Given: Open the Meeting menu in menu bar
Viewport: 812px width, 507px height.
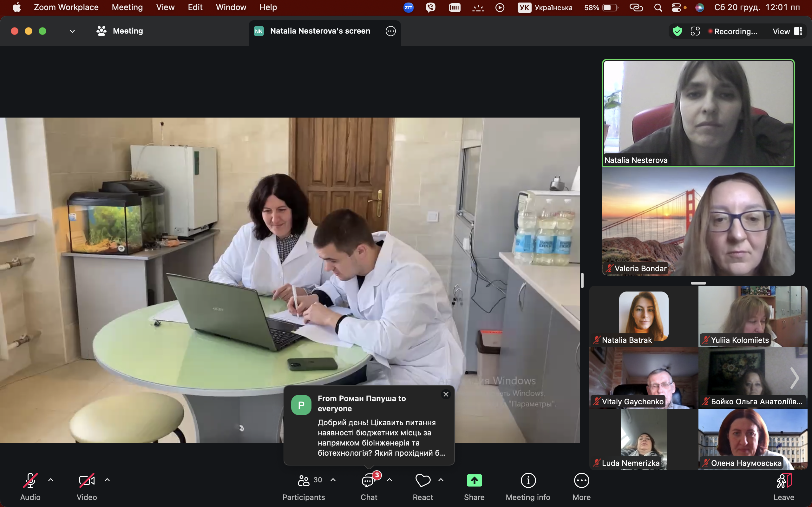Looking at the screenshot, I should [127, 7].
